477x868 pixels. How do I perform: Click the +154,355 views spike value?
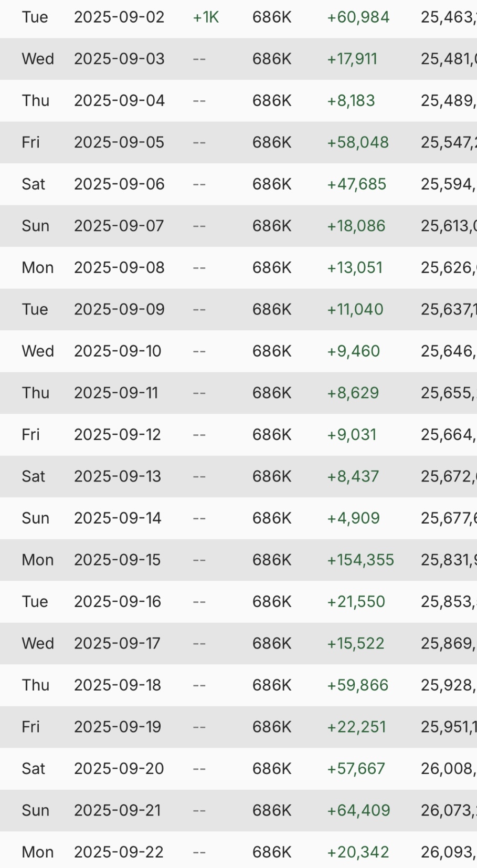360,560
